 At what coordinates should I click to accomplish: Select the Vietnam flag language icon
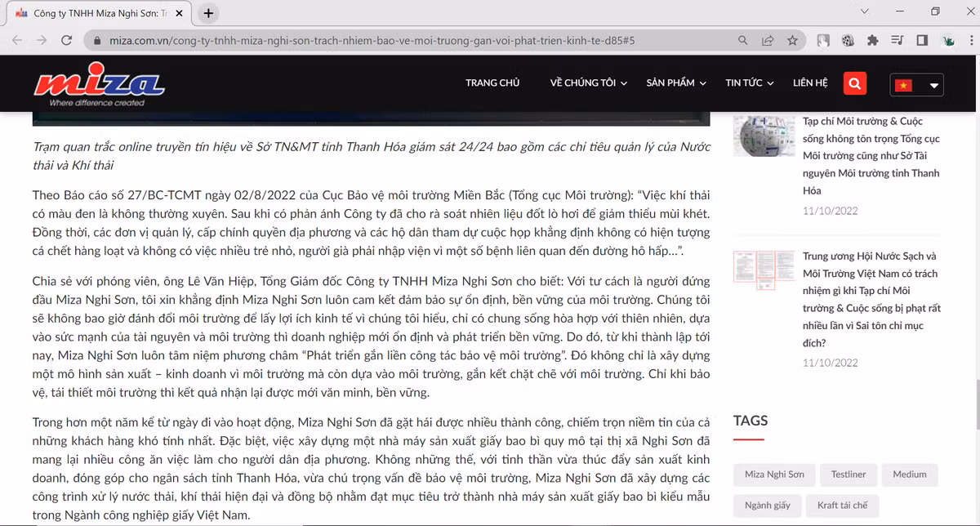903,83
